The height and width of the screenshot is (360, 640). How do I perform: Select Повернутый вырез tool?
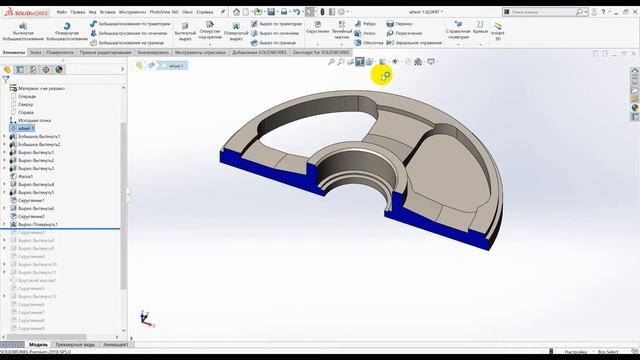[236, 32]
